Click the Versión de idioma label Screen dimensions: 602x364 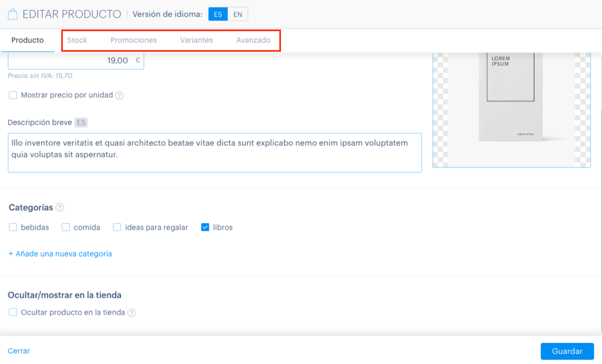tap(168, 14)
